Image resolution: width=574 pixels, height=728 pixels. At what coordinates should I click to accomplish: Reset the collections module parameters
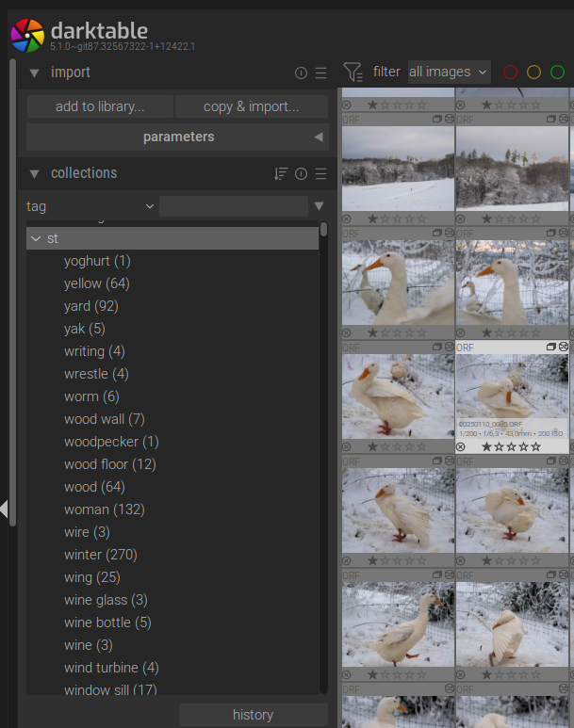(x=302, y=173)
